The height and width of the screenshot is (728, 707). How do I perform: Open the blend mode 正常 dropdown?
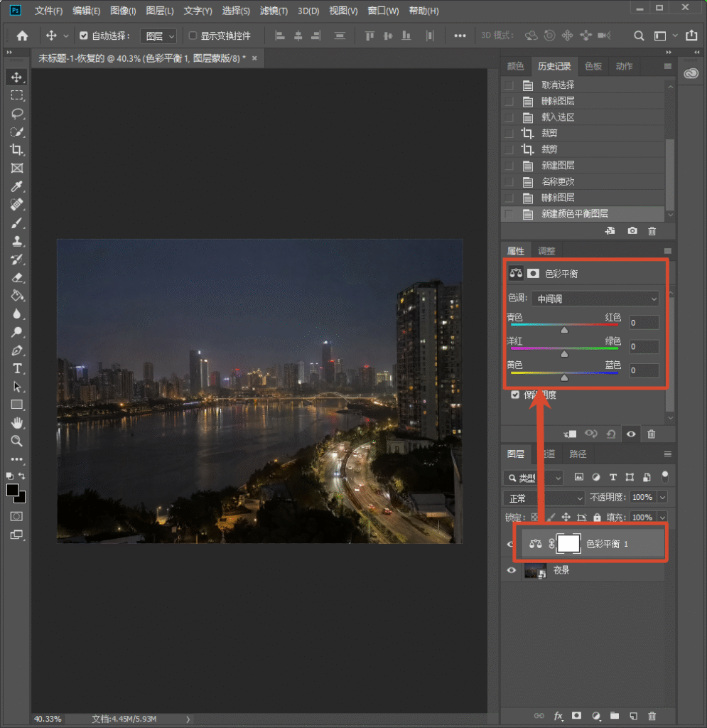(544, 498)
